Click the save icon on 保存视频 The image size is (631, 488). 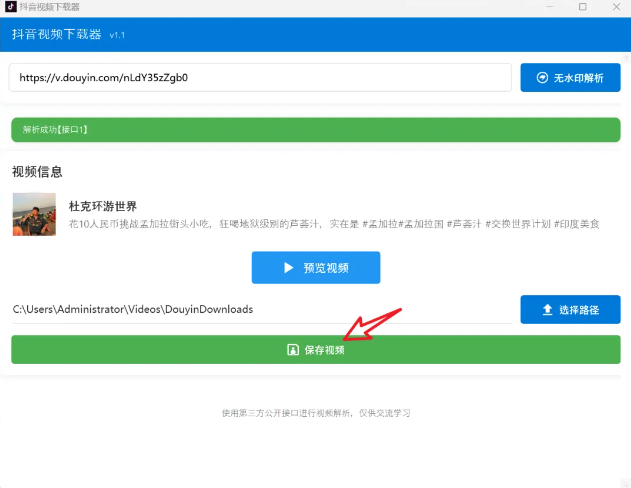pos(293,350)
